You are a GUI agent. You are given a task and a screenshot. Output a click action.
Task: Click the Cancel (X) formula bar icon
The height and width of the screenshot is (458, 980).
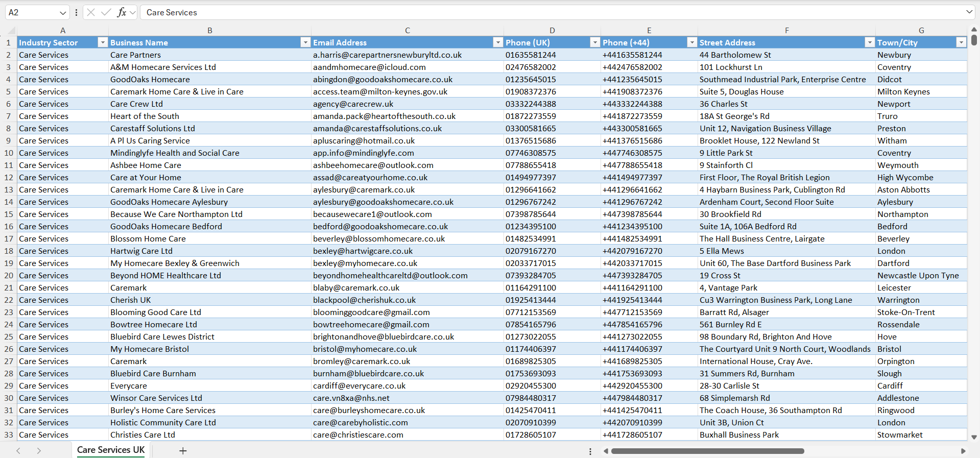pos(91,12)
